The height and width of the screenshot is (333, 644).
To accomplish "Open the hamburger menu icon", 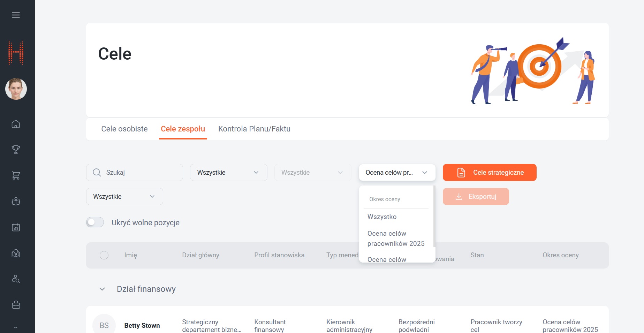I will tap(16, 15).
